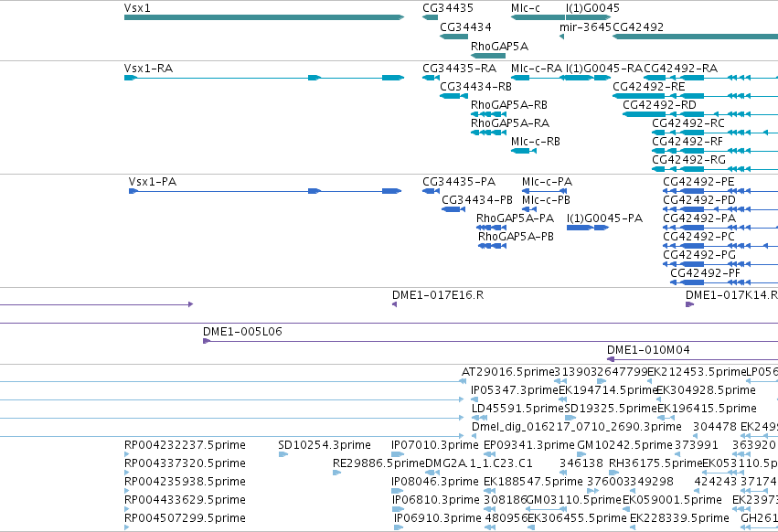Select EST EK228339.5prime
The image size is (778, 532).
point(634,527)
